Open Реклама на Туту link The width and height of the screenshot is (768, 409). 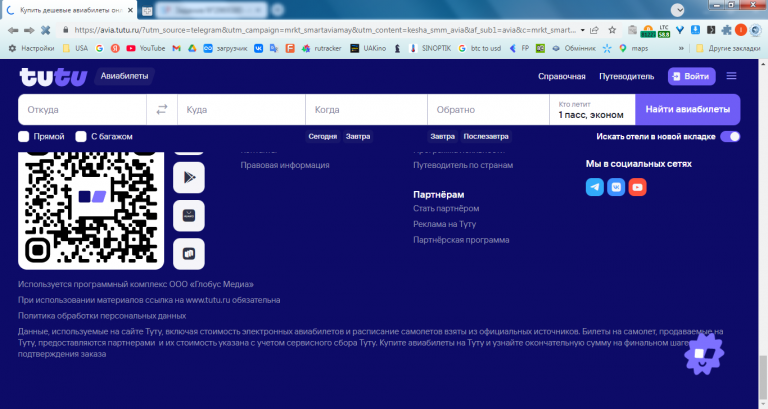(x=445, y=224)
